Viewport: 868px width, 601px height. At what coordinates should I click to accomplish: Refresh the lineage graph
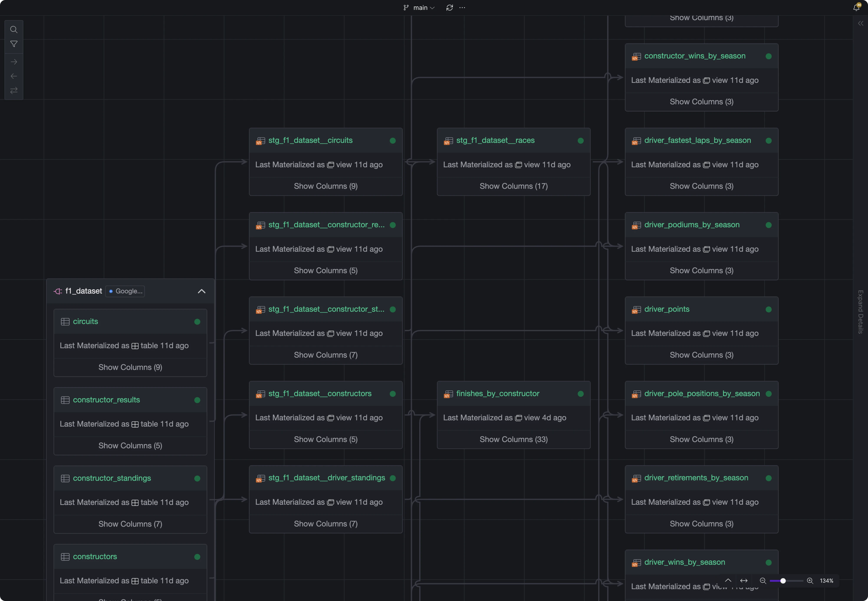[x=449, y=8]
